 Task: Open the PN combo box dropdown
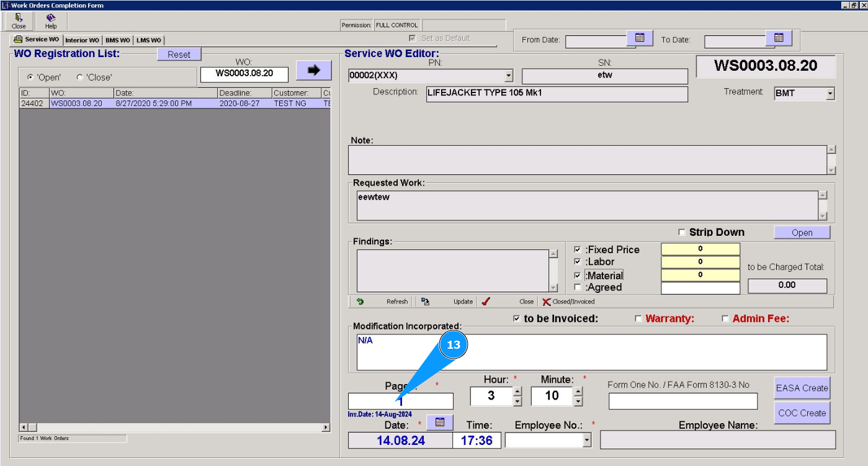(x=509, y=76)
